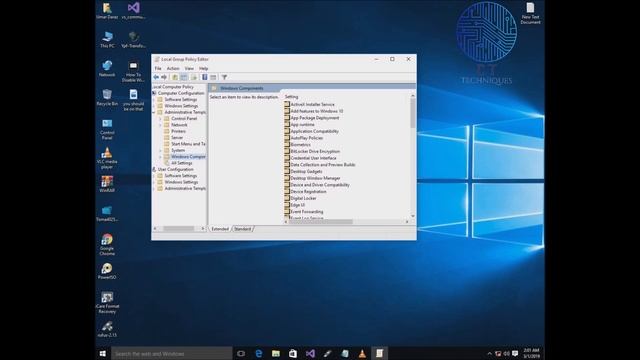
Task: Select the PowerISO desktop icon
Action: coord(107,271)
